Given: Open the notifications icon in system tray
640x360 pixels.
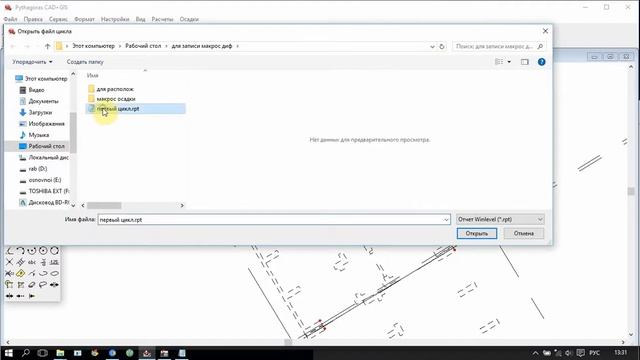Looking at the screenshot, I should coord(580,353).
